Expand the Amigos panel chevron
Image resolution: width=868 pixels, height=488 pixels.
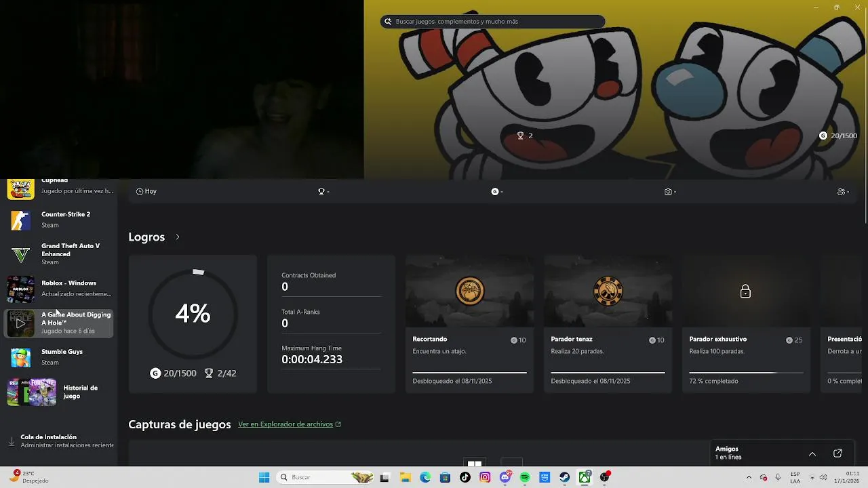pos(812,453)
